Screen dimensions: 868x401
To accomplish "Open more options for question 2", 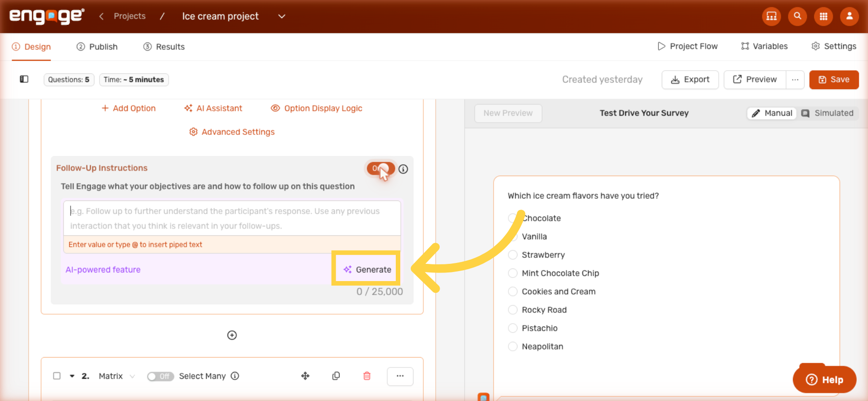I will (400, 376).
